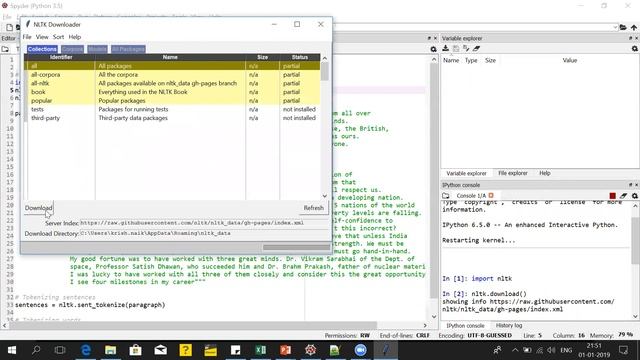Click the Value column in Variable explorer

tap(570, 60)
